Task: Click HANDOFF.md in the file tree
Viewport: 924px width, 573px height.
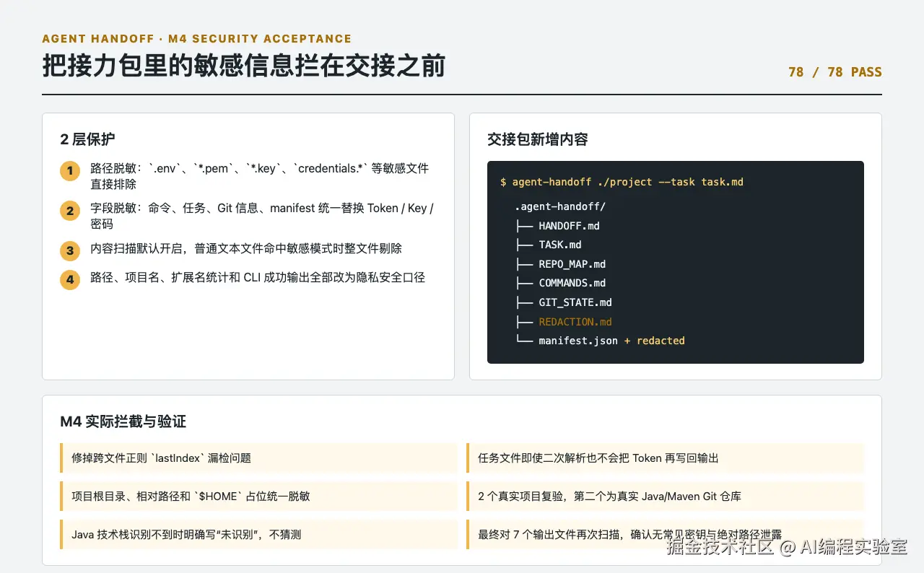Action: point(569,226)
